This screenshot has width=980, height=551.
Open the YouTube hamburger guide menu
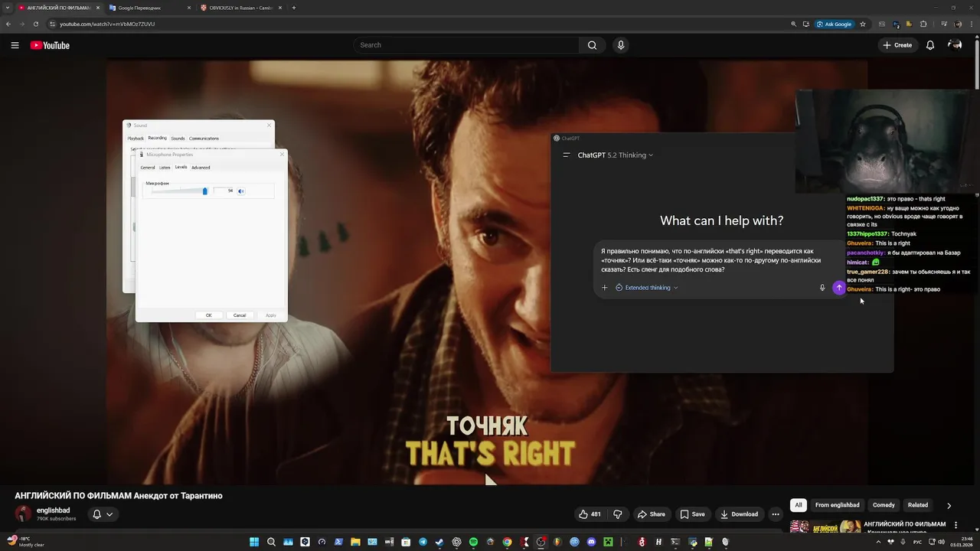pyautogui.click(x=15, y=45)
